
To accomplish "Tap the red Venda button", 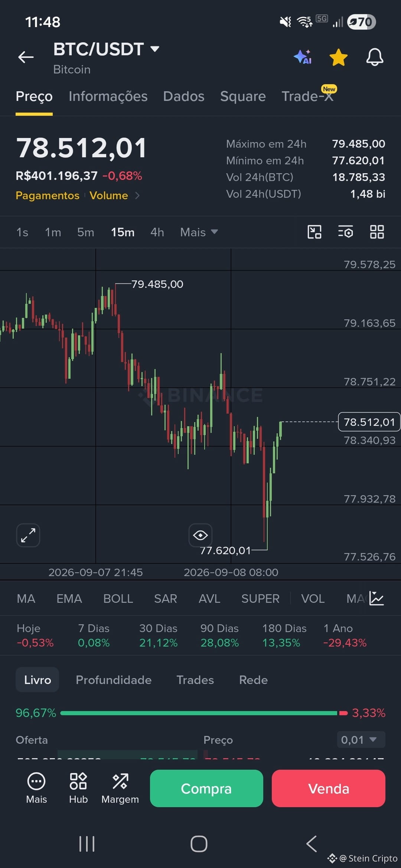I will coord(329,788).
